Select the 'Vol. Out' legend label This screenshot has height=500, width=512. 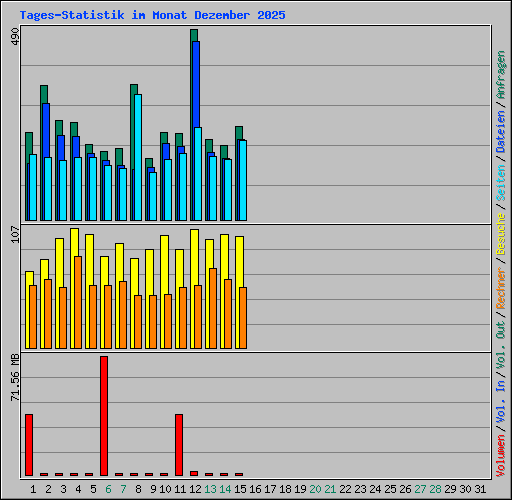pos(501,345)
